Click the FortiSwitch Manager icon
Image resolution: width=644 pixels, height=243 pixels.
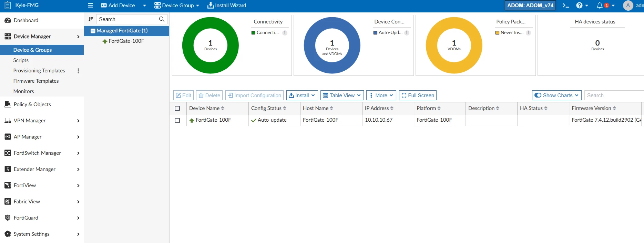coord(8,153)
